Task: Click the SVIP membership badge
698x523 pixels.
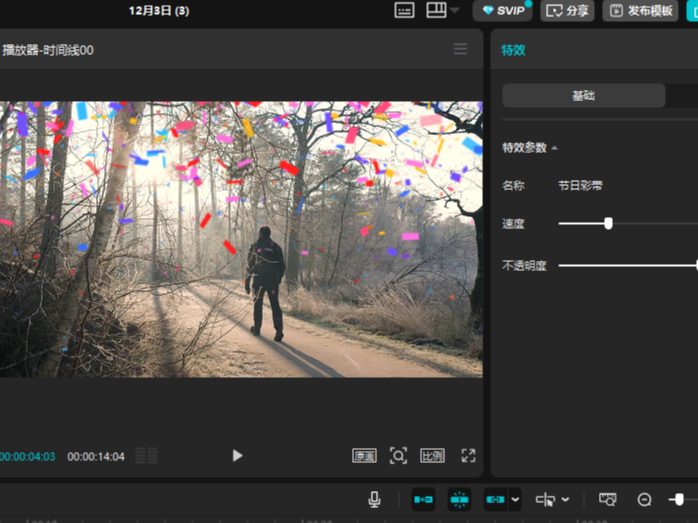Action: (x=502, y=10)
